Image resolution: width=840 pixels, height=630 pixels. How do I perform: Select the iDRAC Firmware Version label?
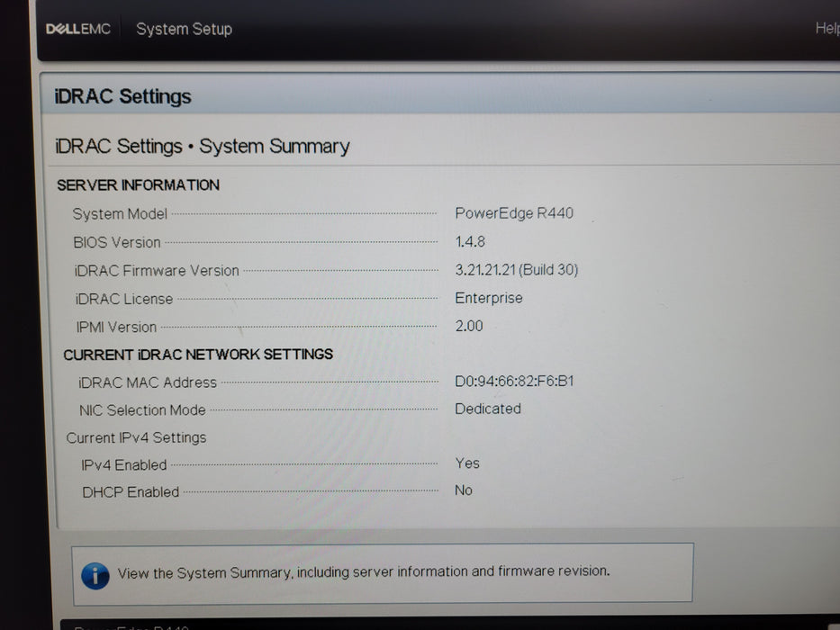tap(157, 271)
